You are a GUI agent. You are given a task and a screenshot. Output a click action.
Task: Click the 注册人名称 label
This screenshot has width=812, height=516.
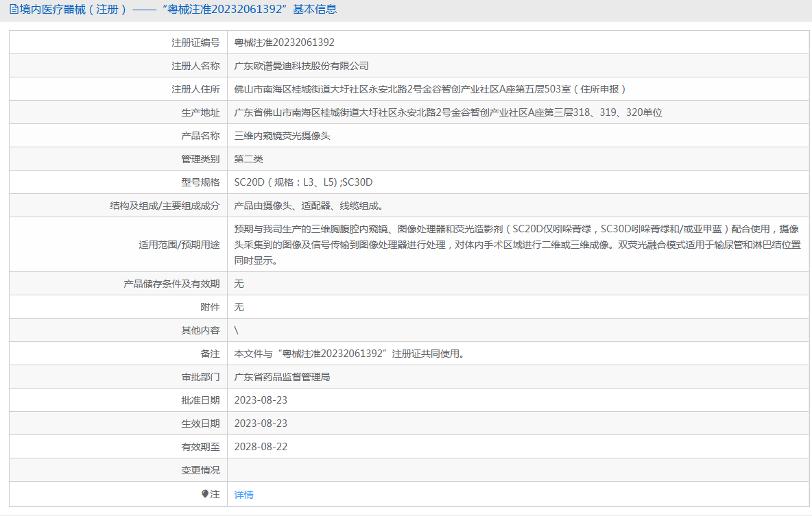click(195, 66)
